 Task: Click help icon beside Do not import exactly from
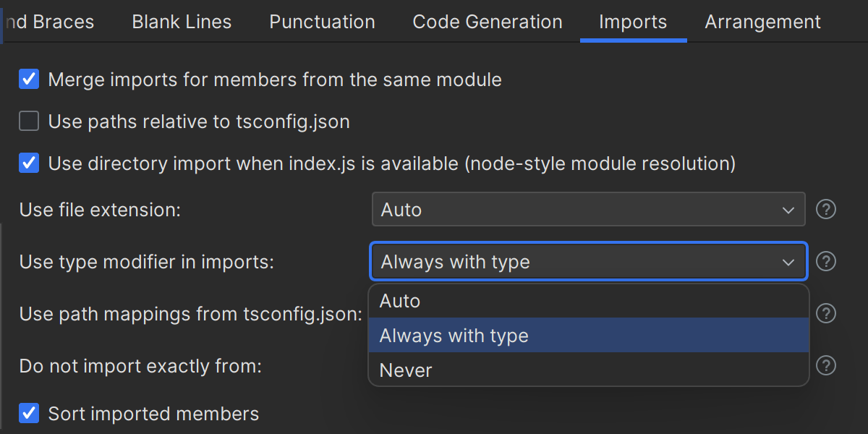click(x=826, y=365)
